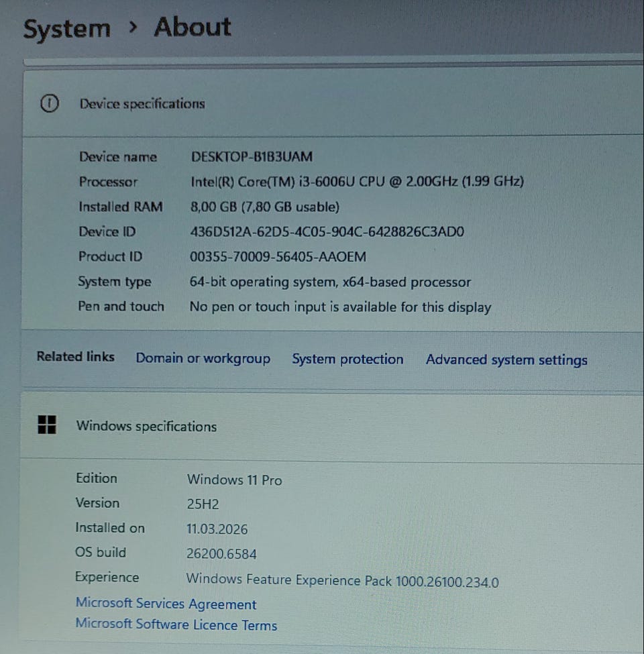
Task: Select version value 25H2
Action: point(203,504)
